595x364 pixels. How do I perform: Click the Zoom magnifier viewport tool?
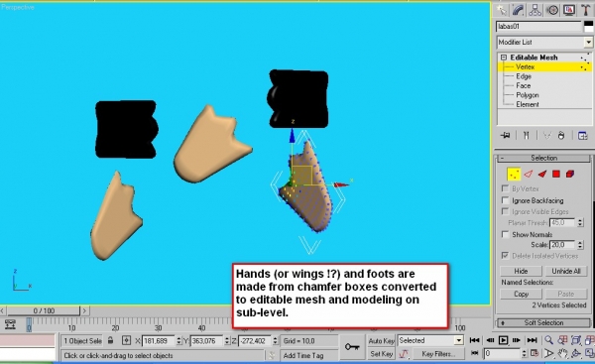[548, 340]
